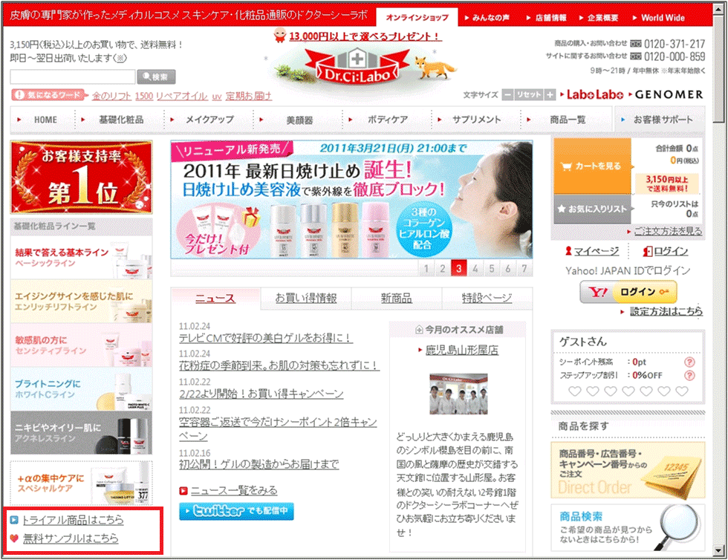728x560 pixels.
Task: Reset font size with リセット button
Action: [529, 95]
